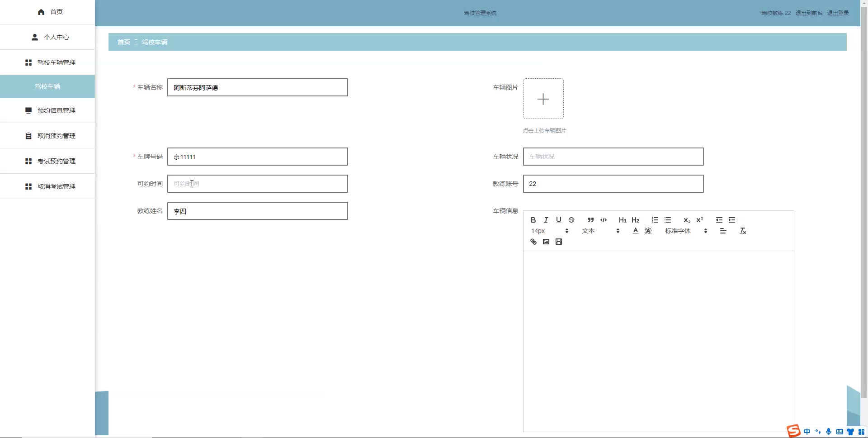This screenshot has width=868, height=438.
Task: Open 预约信息管理 menu
Action: click(47, 110)
